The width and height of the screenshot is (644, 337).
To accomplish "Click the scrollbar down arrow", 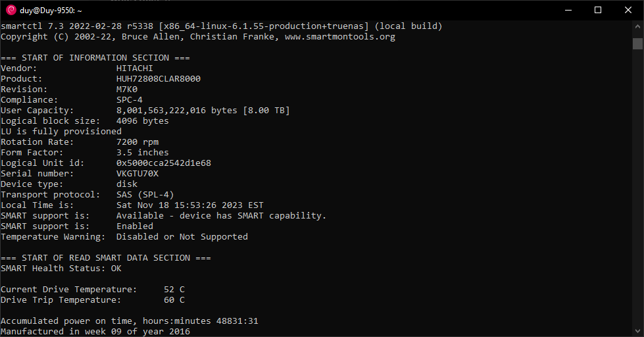I will (637, 330).
